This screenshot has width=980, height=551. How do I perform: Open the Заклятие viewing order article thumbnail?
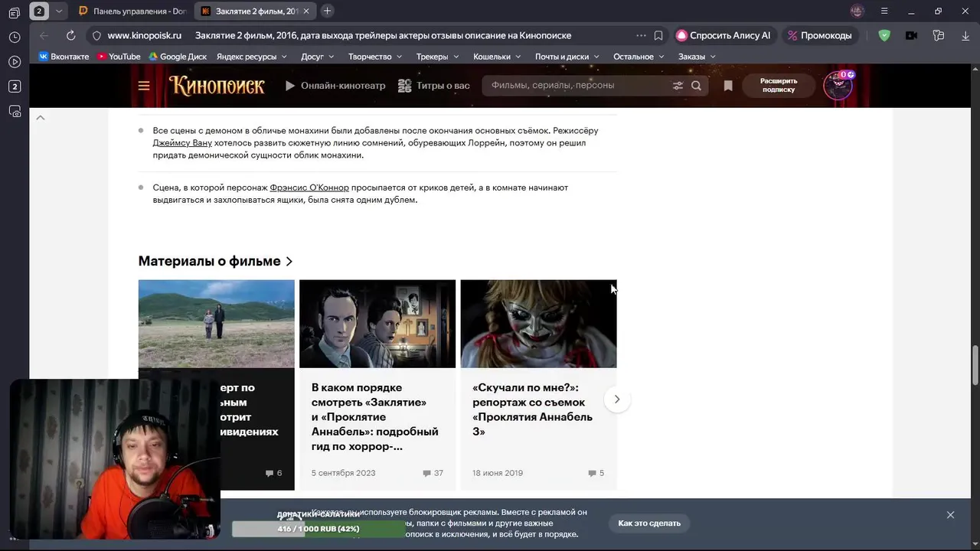click(377, 324)
